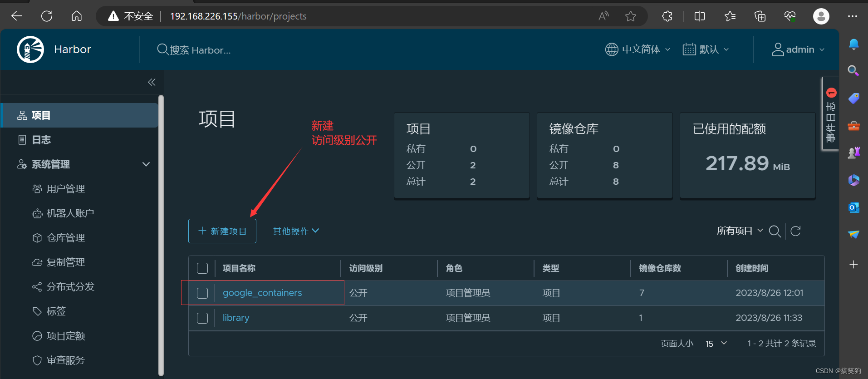Sort by 创建时间 column header
Image resolution: width=868 pixels, height=379 pixels.
click(752, 268)
